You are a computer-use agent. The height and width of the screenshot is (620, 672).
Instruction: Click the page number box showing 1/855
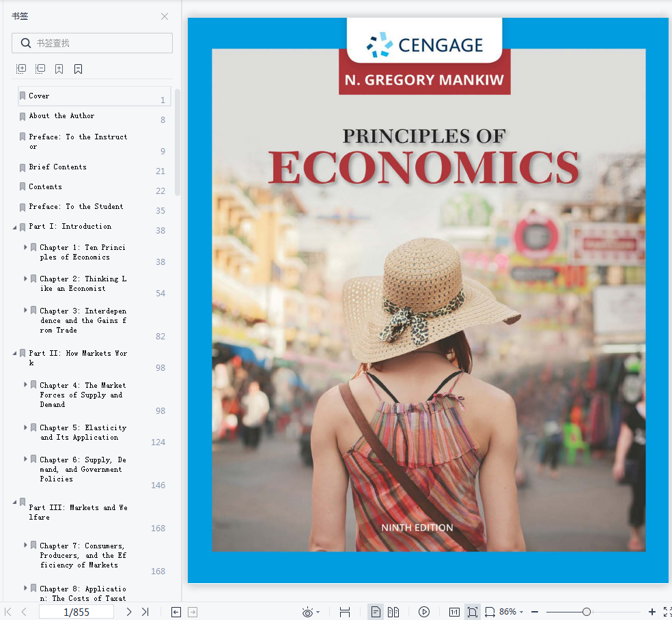pyautogui.click(x=76, y=612)
